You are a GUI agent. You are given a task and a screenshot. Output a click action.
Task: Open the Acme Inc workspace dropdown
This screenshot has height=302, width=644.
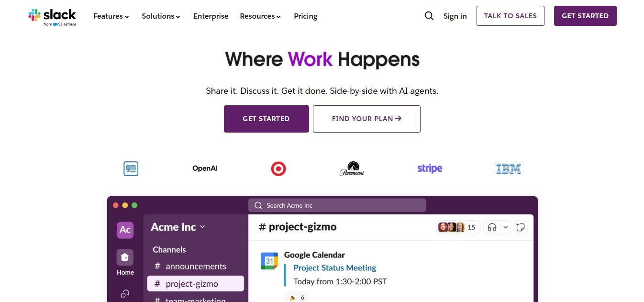(177, 227)
